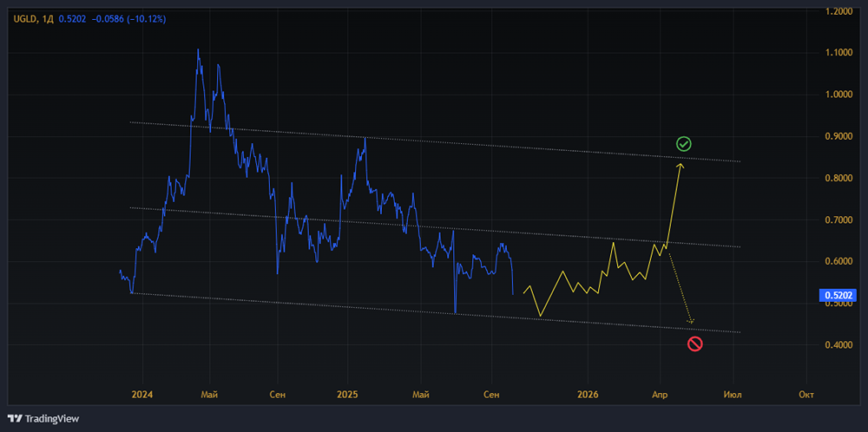Click the Окт date axis label
The image size is (868, 432).
(x=806, y=395)
